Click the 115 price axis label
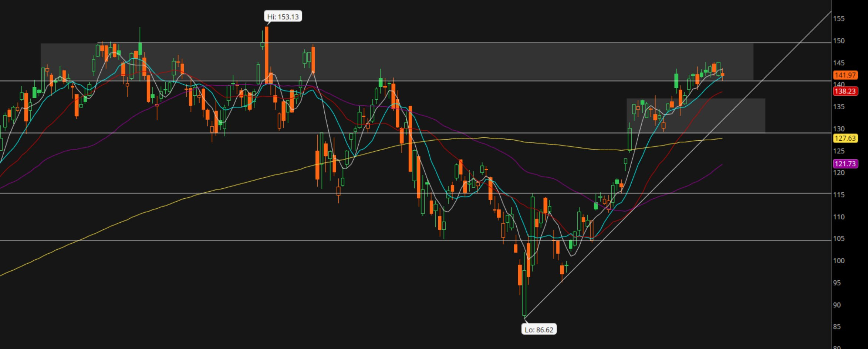The image size is (868, 349). 839,195
